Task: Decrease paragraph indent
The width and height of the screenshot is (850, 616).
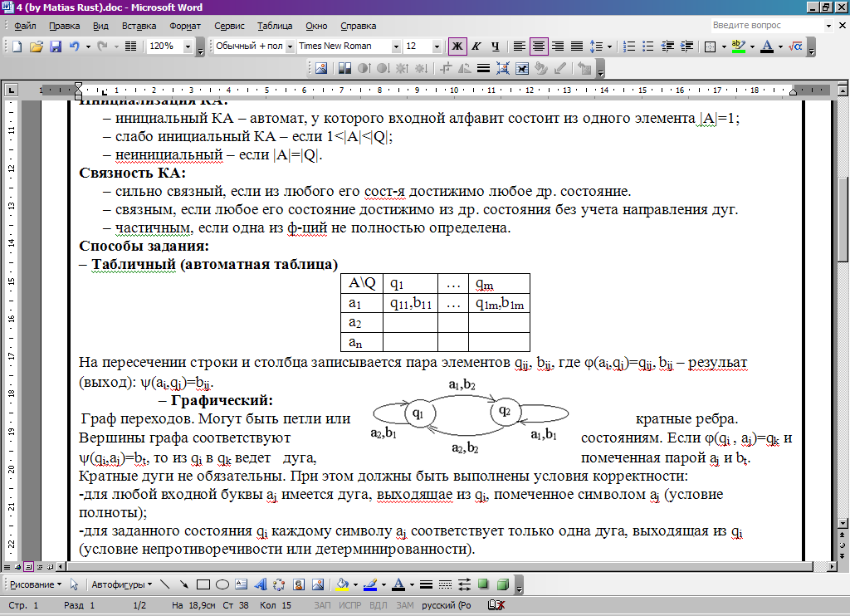Action: click(x=667, y=46)
